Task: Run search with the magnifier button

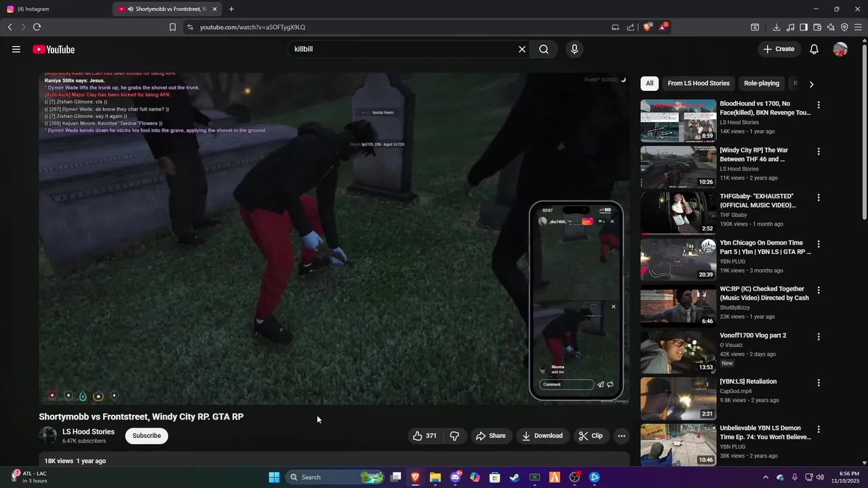Action: [544, 49]
